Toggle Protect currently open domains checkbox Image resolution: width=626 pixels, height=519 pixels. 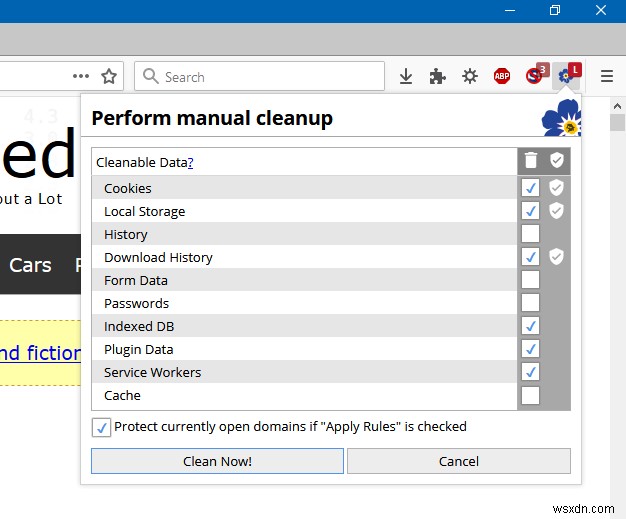[101, 428]
